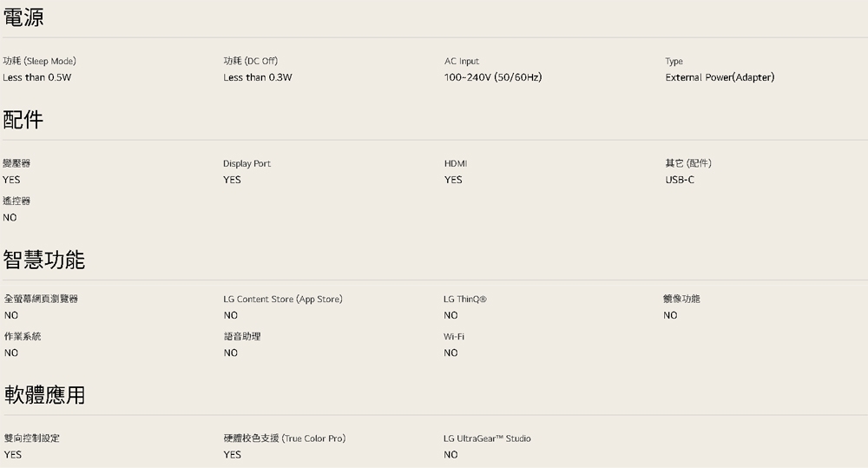Screen dimensions: 868x468
Task: Select the LG UltraGear Studio label
Action: click(487, 438)
